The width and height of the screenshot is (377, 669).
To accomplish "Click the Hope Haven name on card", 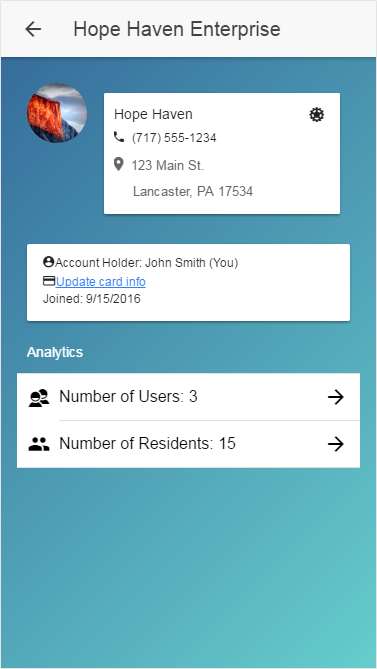I will click(153, 114).
